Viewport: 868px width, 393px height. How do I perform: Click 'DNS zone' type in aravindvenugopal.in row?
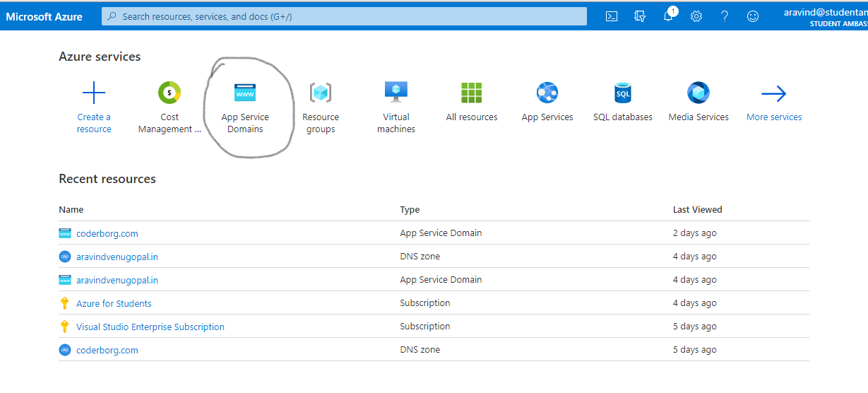(420, 257)
